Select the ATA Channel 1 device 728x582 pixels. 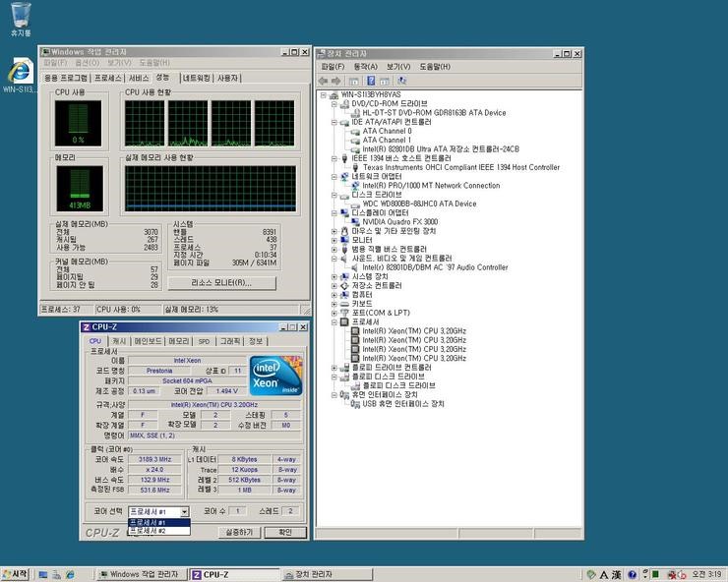coord(387,141)
